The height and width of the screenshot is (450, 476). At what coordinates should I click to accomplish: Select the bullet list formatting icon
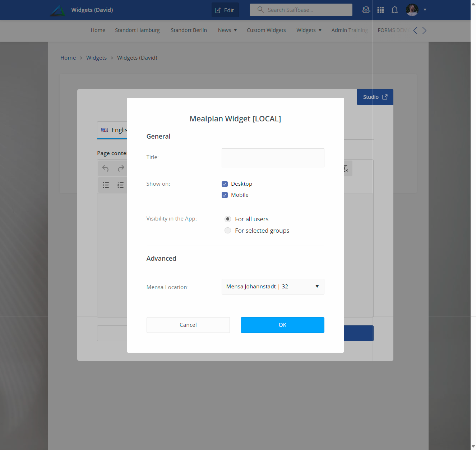(x=106, y=185)
